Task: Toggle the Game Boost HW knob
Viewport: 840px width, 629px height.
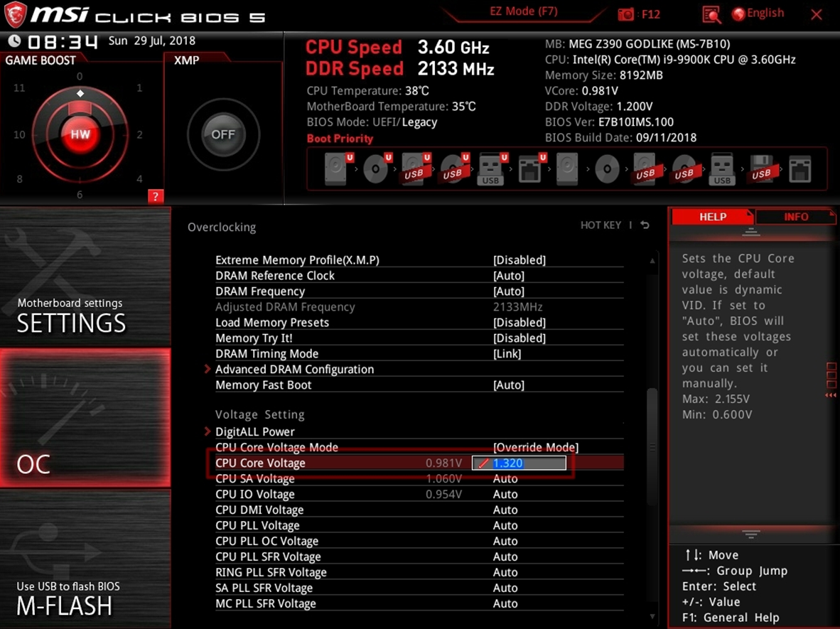Action: pos(80,134)
